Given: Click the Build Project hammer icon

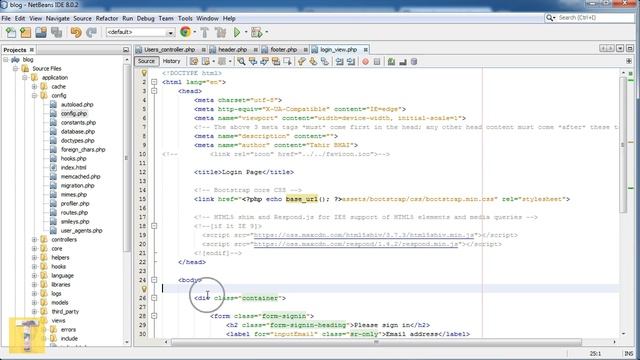Looking at the screenshot, I should [x=205, y=32].
